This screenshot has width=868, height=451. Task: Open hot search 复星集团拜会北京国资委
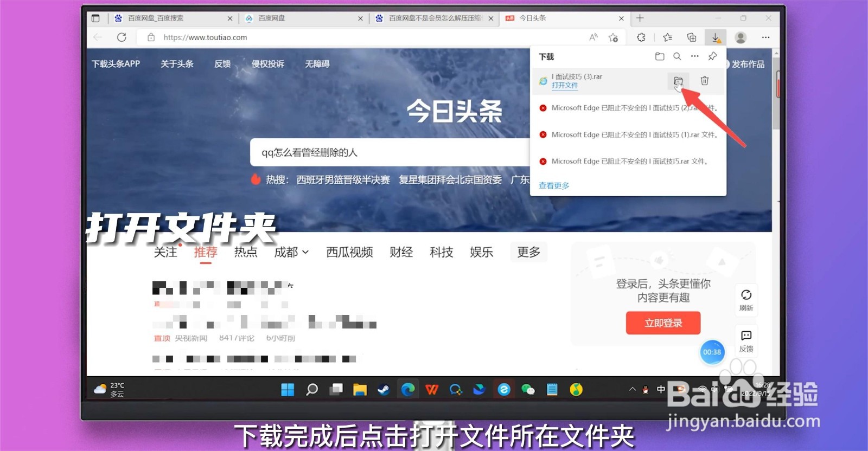pyautogui.click(x=450, y=180)
